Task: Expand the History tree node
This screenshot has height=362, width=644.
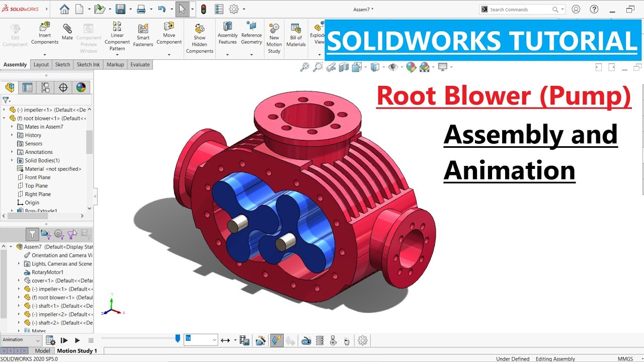Action: (12, 135)
